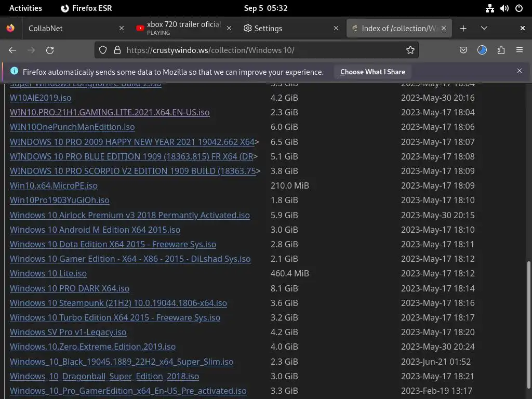
Task: Open Windows.10.Zero.Extreme.Edition.2019.iso link
Action: [x=92, y=347]
